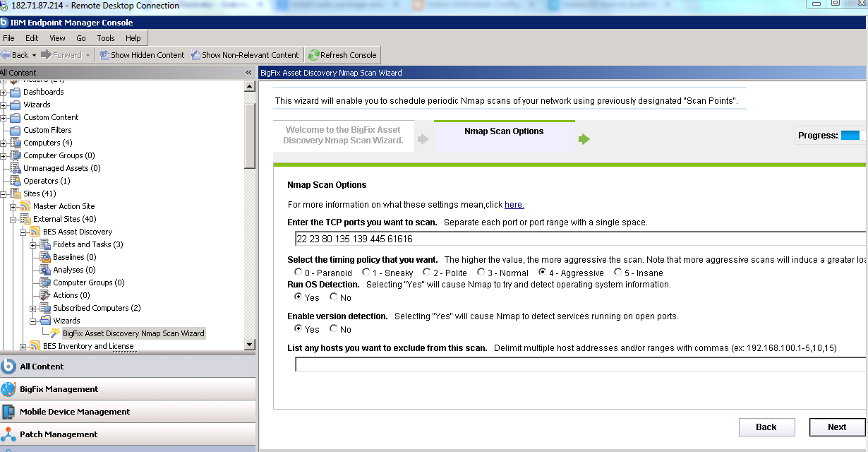Select timing policy 2 - Polite

(427, 272)
